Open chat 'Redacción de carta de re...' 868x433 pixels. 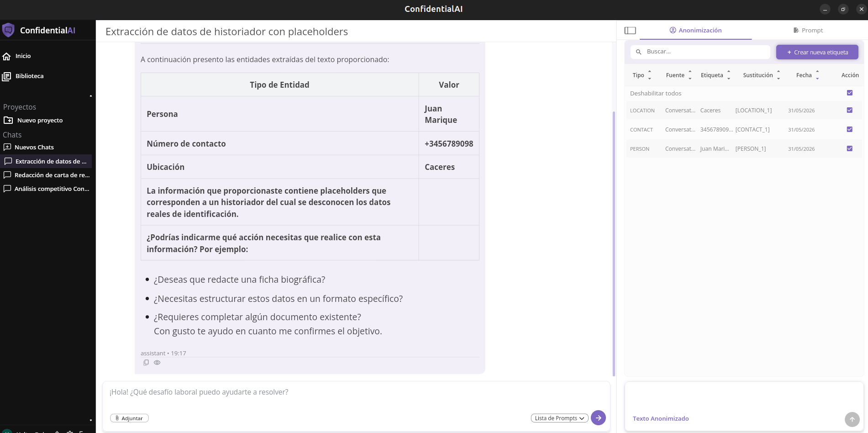pyautogui.click(x=47, y=175)
